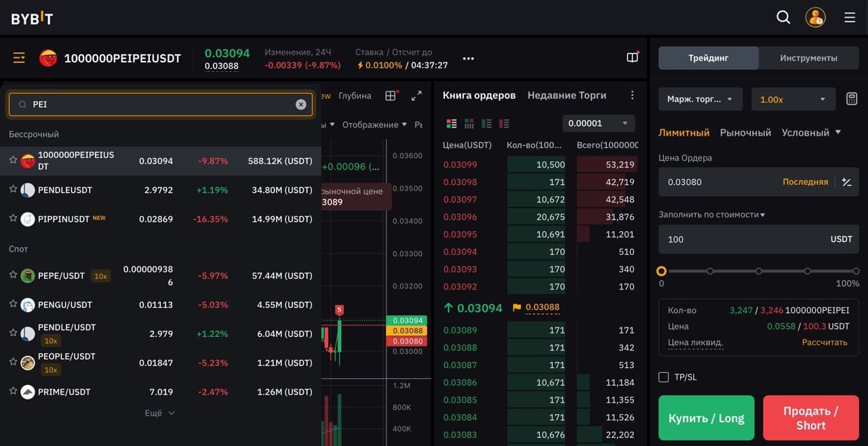The image size is (868, 446).
Task: Open the Заполнить по стоимости dropdown
Action: [712, 214]
